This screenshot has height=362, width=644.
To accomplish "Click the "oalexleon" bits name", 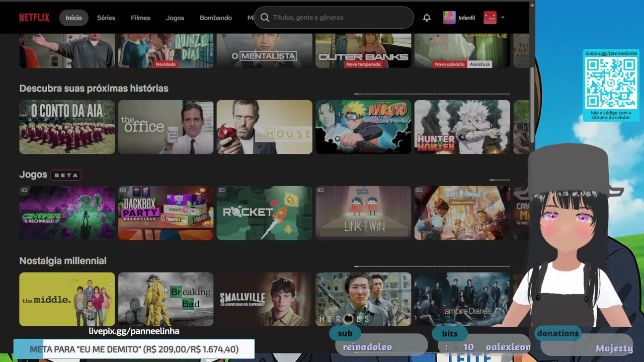I will [x=508, y=347].
